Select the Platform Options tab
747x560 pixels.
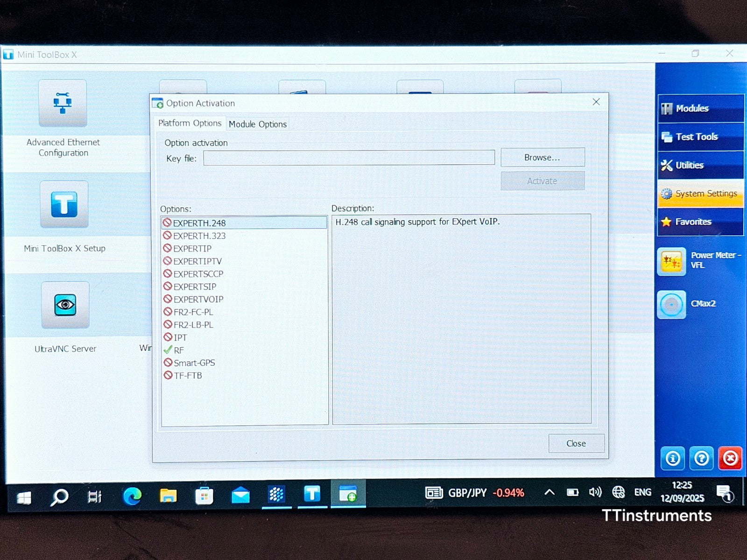tap(190, 123)
